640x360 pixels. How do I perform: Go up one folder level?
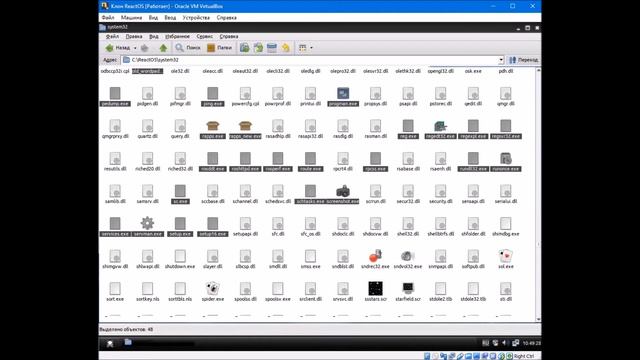click(x=163, y=48)
